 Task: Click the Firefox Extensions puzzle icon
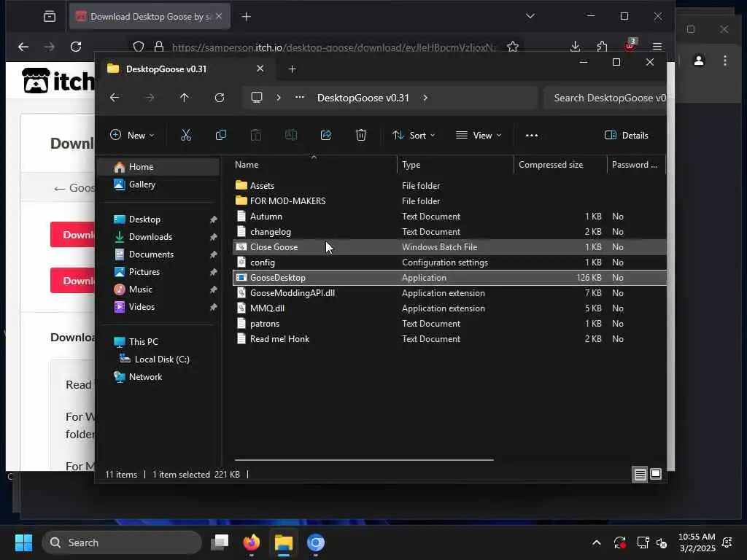(x=602, y=46)
